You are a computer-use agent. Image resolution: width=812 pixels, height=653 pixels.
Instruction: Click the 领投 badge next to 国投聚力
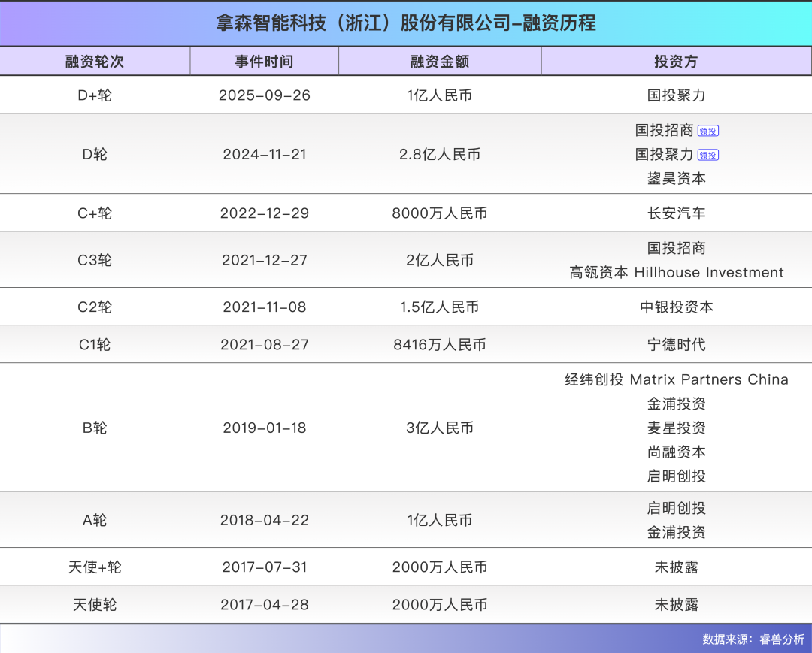pyautogui.click(x=708, y=155)
